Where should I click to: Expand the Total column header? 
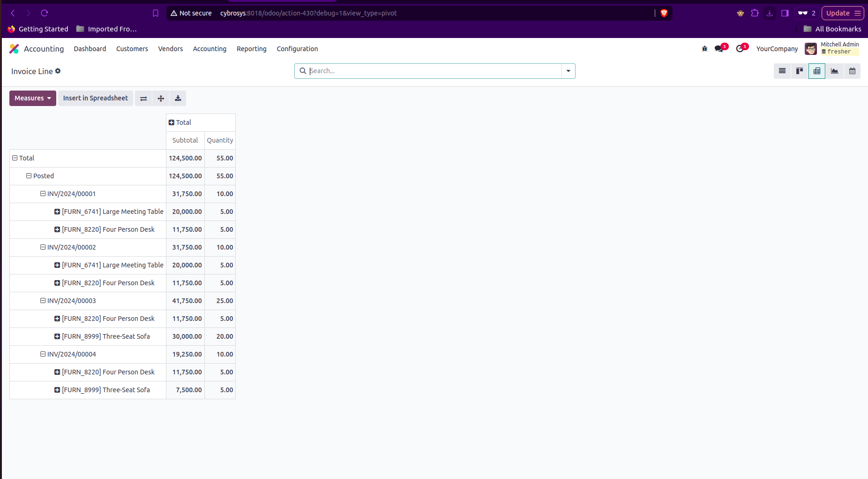coord(180,122)
